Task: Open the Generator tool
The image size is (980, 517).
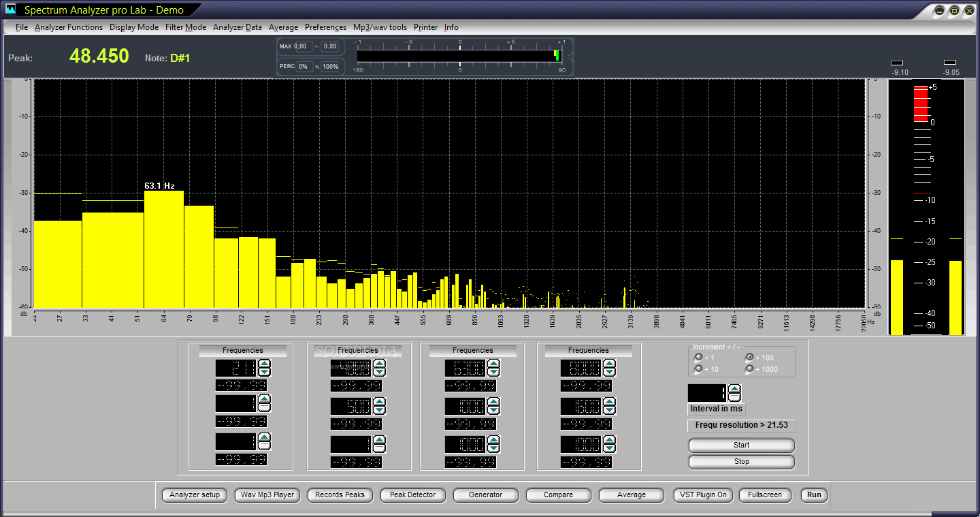Action: (x=486, y=495)
